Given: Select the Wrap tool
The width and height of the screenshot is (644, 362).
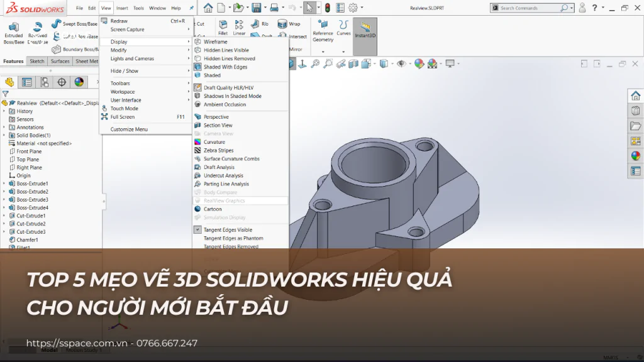Looking at the screenshot, I should (289, 24).
